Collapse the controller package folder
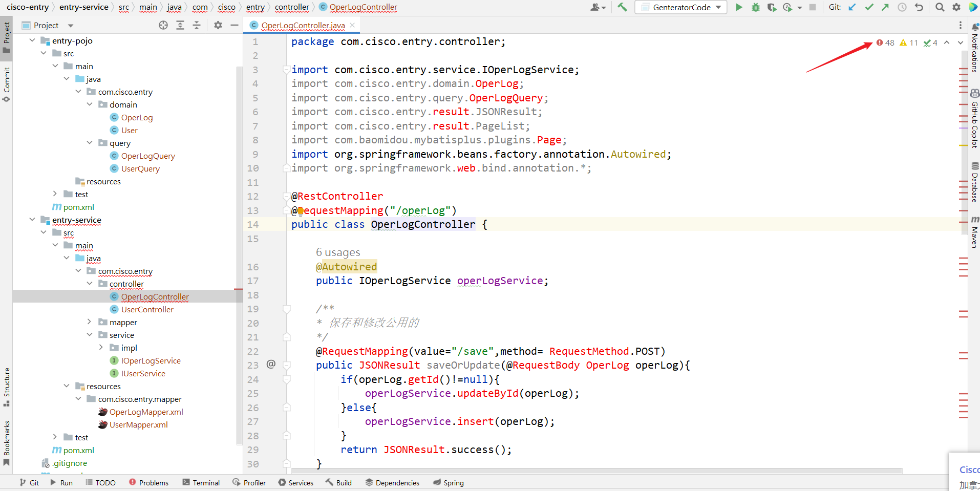The image size is (980, 491). tap(90, 283)
